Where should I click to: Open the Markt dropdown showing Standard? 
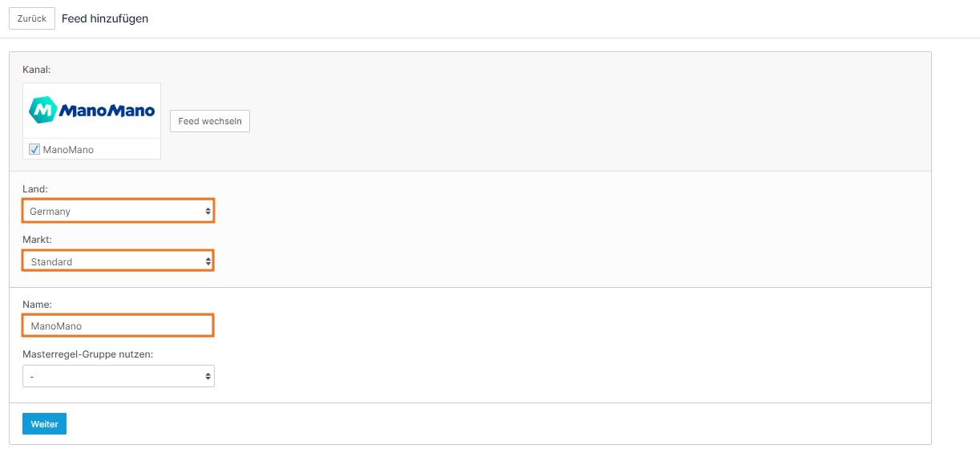click(119, 261)
